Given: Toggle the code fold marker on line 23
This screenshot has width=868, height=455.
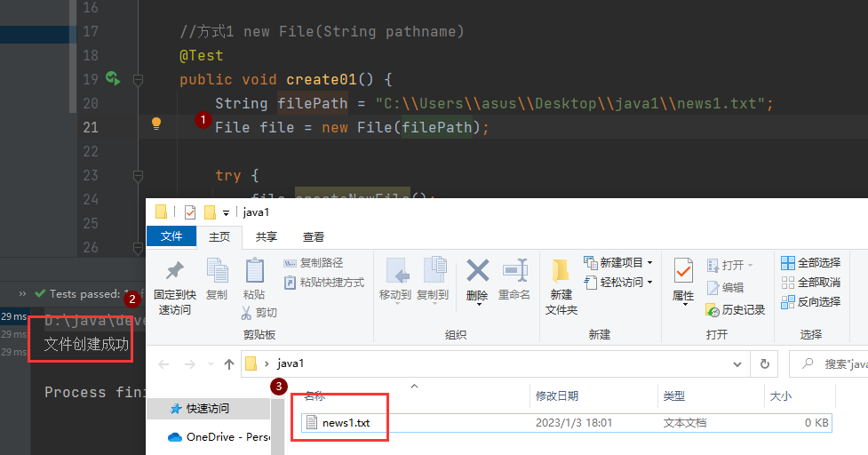Looking at the screenshot, I should [x=138, y=177].
